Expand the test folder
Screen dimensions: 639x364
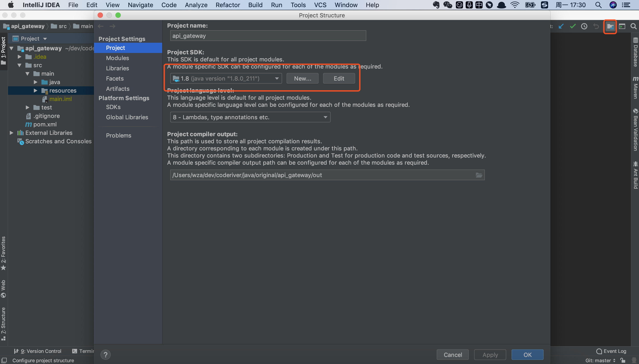pyautogui.click(x=28, y=107)
